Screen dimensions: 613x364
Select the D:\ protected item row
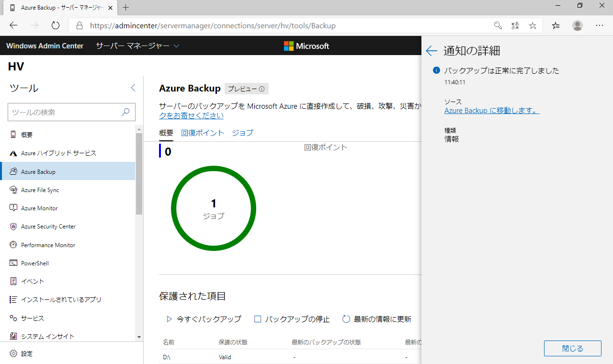pyautogui.click(x=290, y=357)
